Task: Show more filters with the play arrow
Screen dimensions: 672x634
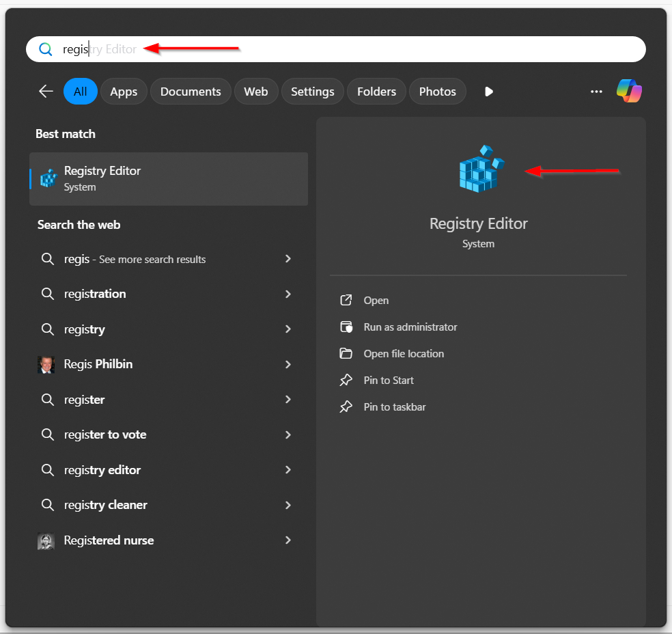Action: pos(488,92)
